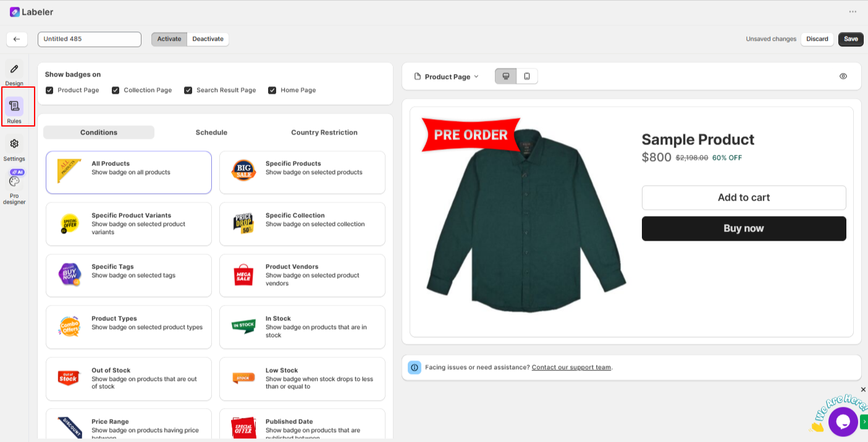Image resolution: width=868 pixels, height=442 pixels.
Task: Click the back arrow button
Action: point(17,39)
